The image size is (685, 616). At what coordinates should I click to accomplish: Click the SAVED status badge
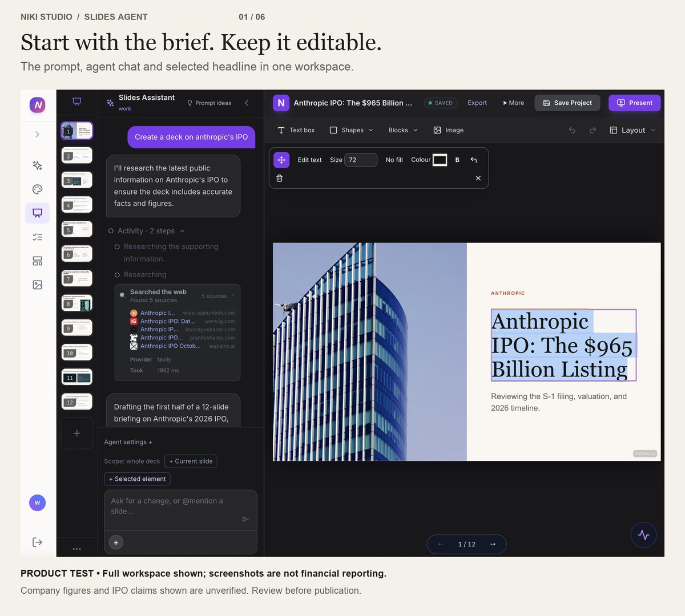coord(441,103)
